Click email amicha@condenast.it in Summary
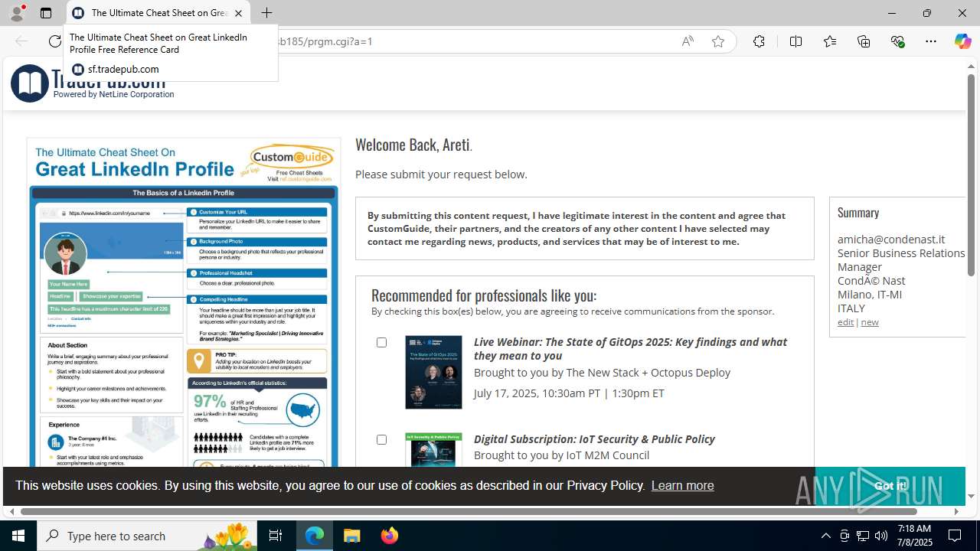 pyautogui.click(x=891, y=240)
